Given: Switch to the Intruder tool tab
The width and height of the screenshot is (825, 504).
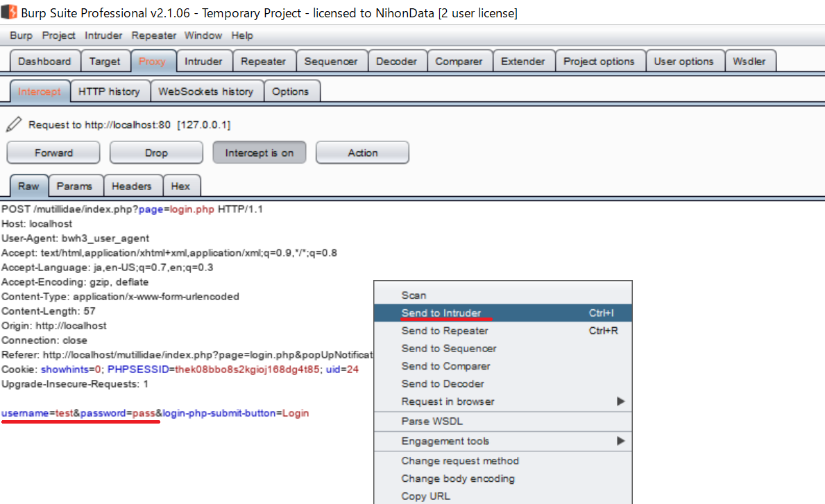Looking at the screenshot, I should (203, 61).
